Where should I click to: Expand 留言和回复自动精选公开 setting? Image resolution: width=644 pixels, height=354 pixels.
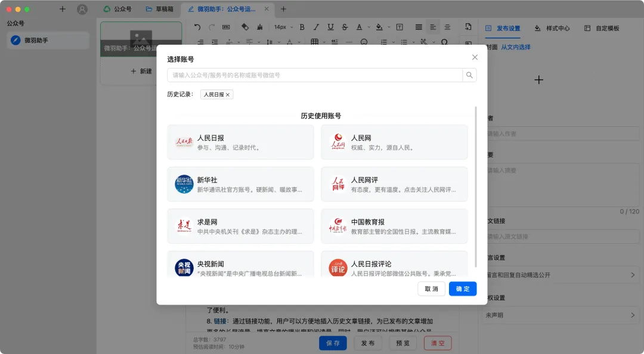pyautogui.click(x=633, y=275)
